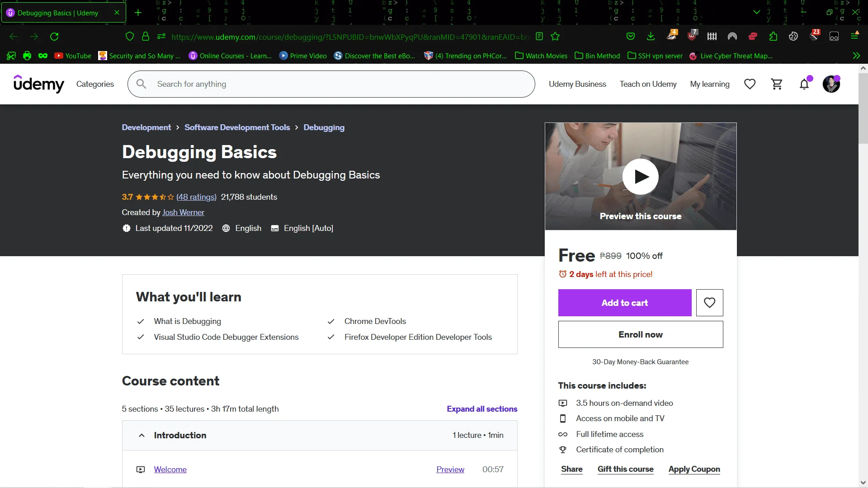
Task: Click Gift this course
Action: (626, 469)
